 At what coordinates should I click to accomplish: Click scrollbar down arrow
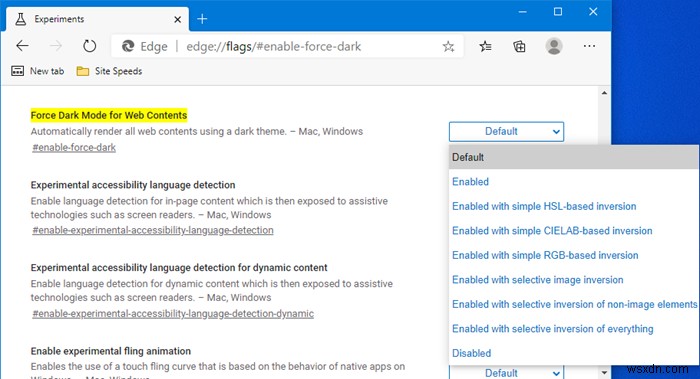604,372
